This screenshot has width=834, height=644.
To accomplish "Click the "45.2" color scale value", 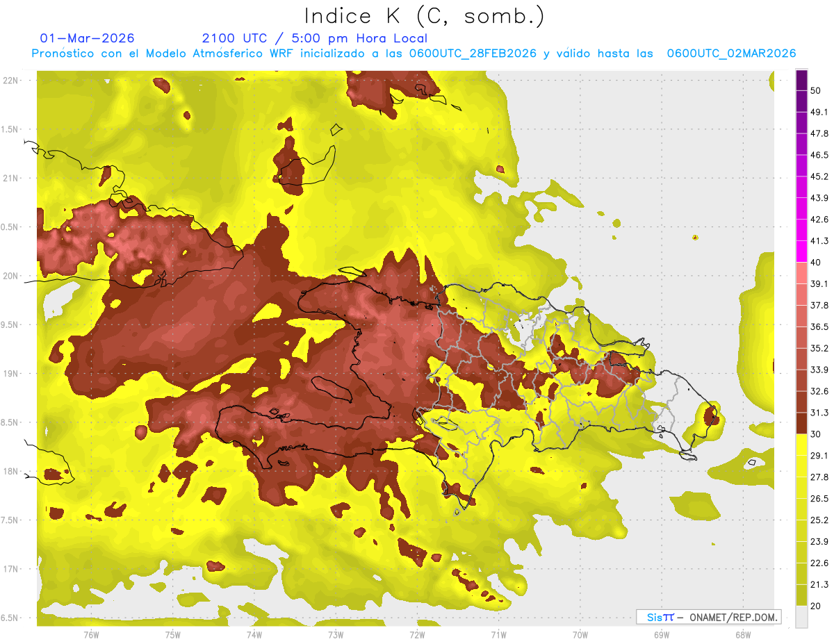I will (819, 176).
